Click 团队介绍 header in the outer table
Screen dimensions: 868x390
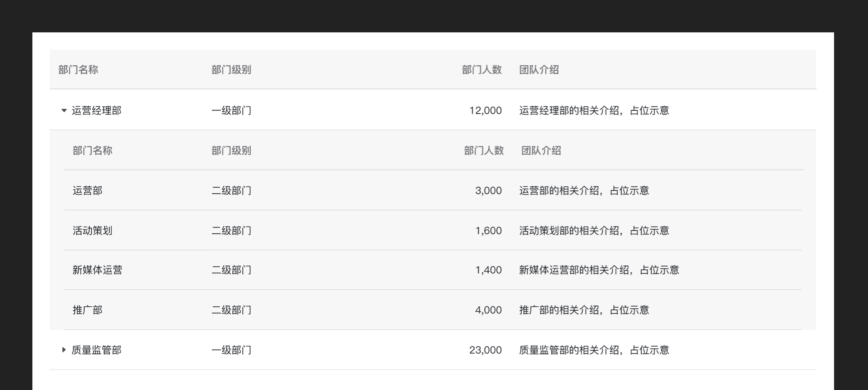[539, 70]
